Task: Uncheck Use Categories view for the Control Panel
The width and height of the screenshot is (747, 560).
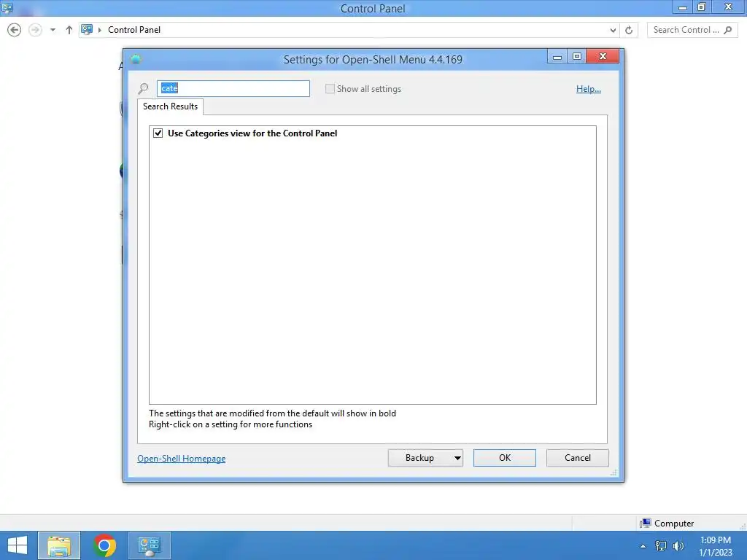Action: click(x=158, y=133)
